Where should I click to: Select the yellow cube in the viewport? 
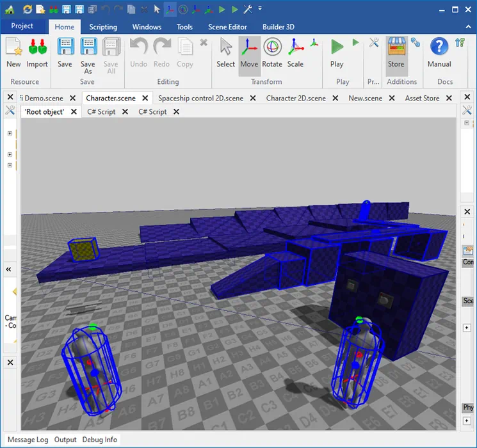(83, 250)
